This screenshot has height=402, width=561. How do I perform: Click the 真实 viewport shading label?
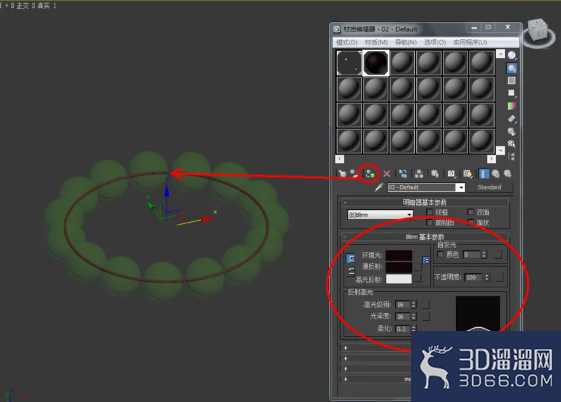pos(43,6)
